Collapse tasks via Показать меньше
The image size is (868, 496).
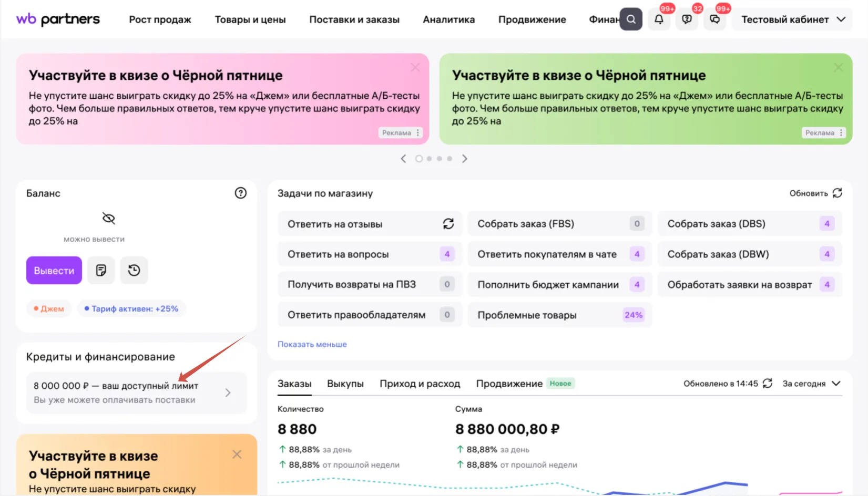tap(312, 344)
